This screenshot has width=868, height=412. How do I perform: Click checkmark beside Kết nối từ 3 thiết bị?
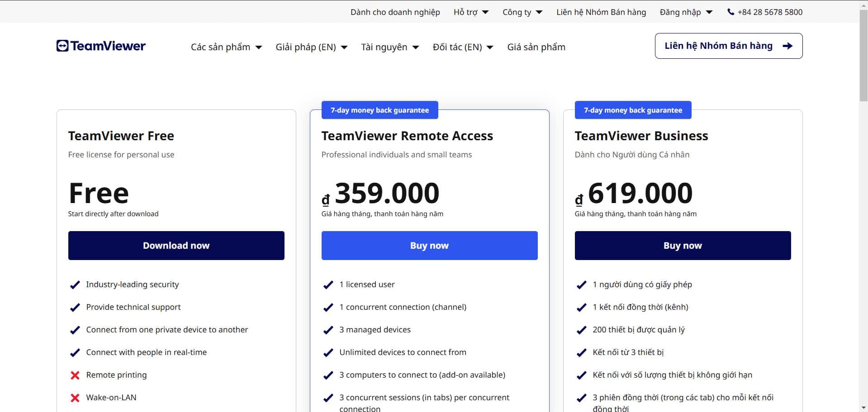(582, 352)
